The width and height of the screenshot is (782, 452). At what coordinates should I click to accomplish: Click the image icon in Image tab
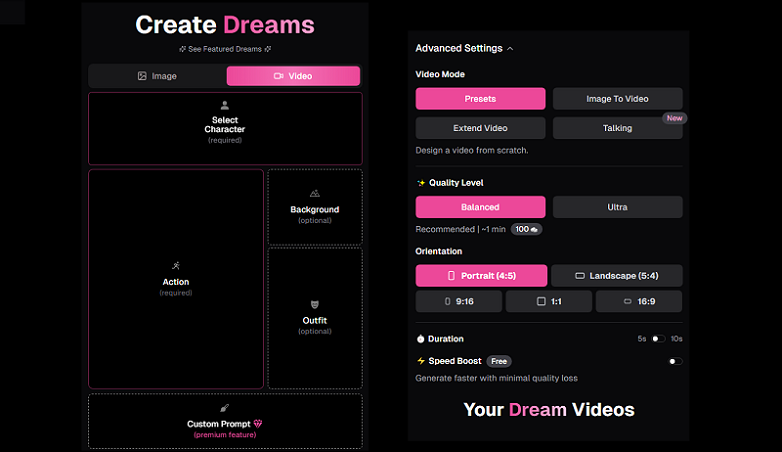142,76
